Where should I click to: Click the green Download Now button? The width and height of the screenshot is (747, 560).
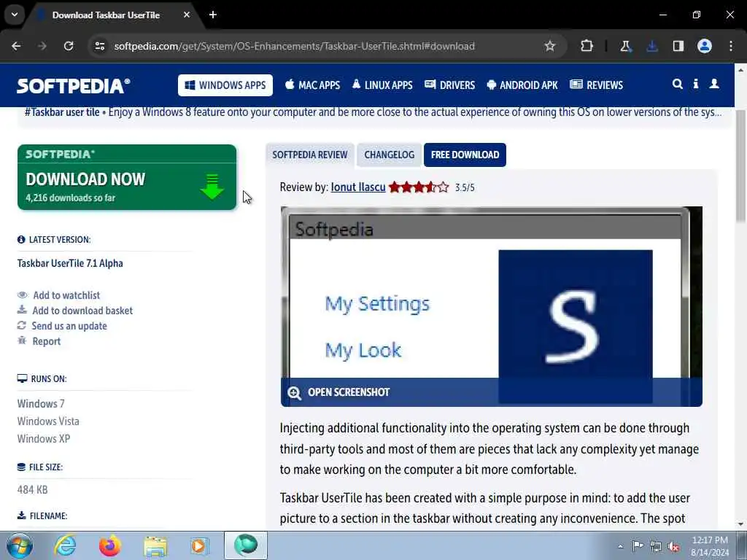point(127,177)
